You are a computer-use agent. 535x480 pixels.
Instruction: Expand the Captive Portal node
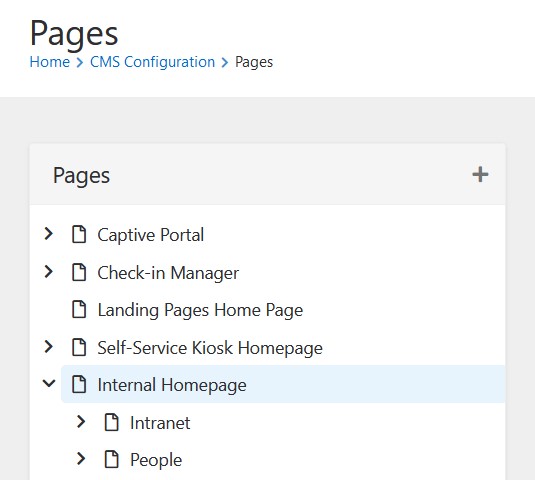coord(49,234)
